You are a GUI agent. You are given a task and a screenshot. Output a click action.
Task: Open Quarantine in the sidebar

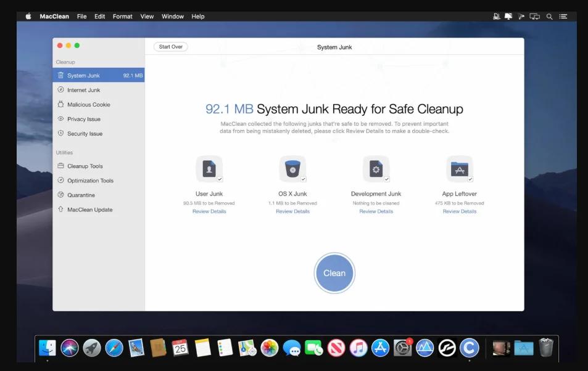pos(99,195)
